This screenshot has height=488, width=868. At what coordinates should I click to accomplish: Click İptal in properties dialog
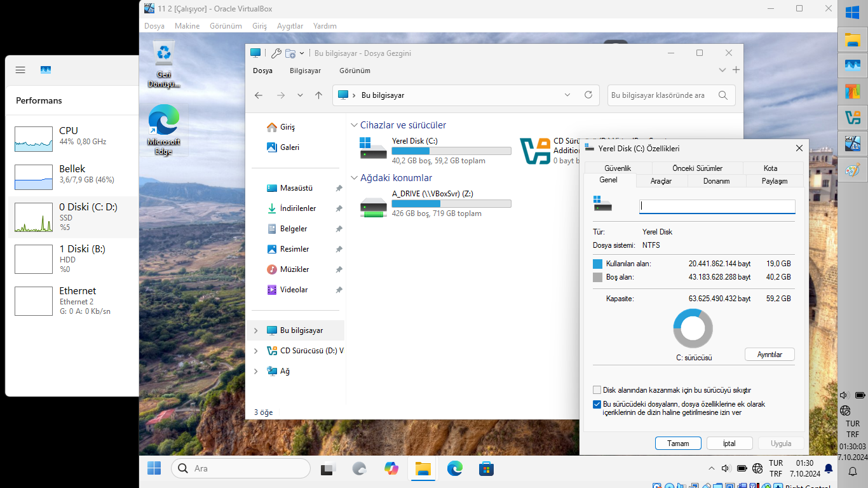tap(729, 444)
